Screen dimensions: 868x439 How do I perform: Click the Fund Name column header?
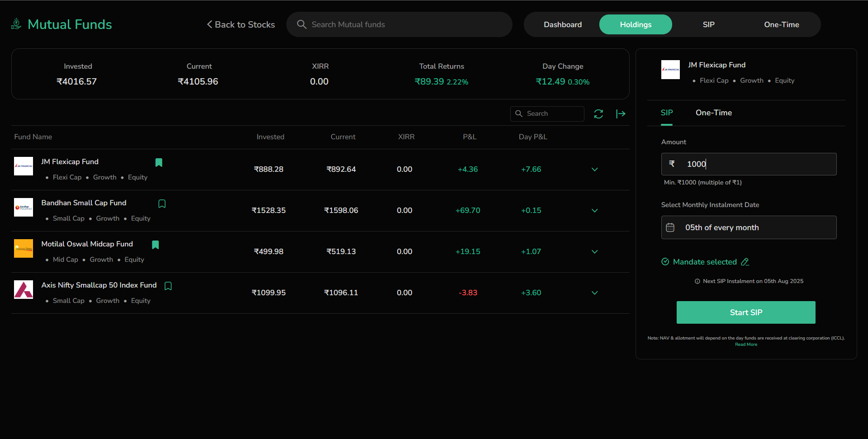point(33,137)
